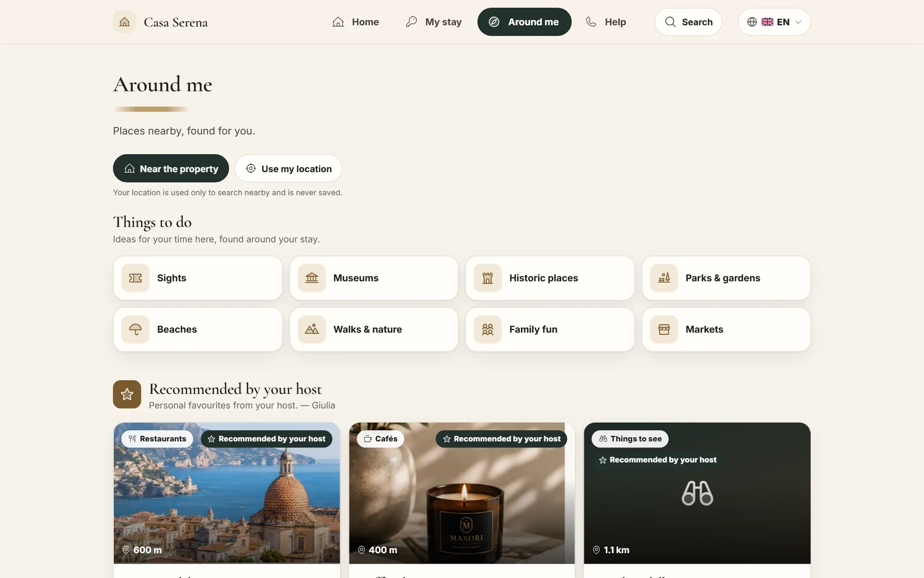Image resolution: width=924 pixels, height=578 pixels.
Task: Click the 400 m distance label
Action: point(377,550)
